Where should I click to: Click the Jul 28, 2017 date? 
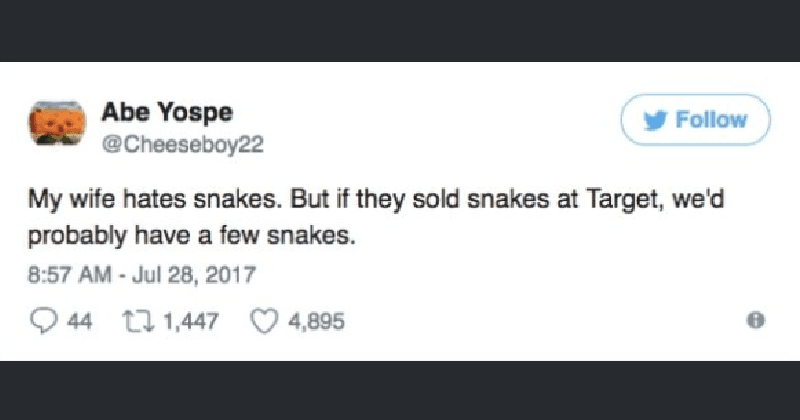[x=194, y=275]
